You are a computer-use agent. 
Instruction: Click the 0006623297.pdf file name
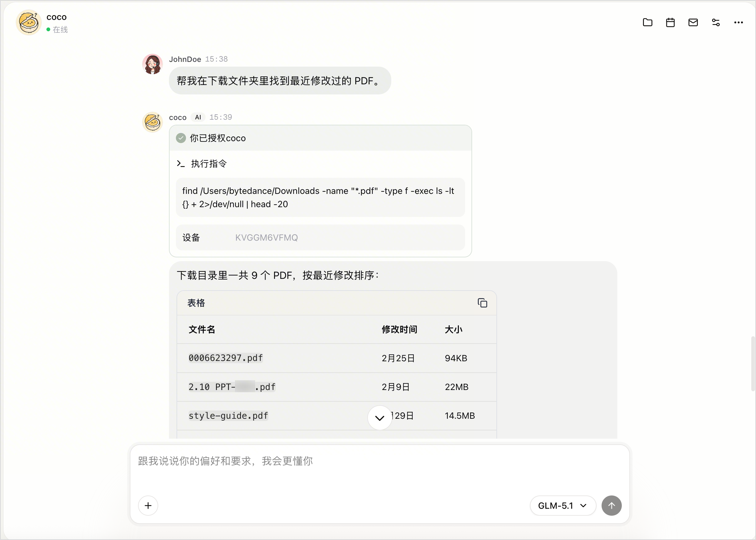point(226,358)
